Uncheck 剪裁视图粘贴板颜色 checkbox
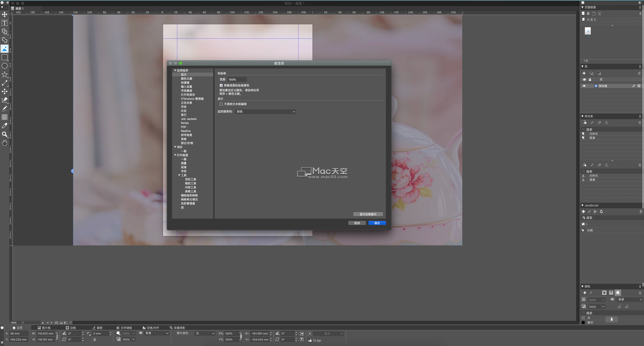Viewport: 644px width, 346px height. pos(221,86)
